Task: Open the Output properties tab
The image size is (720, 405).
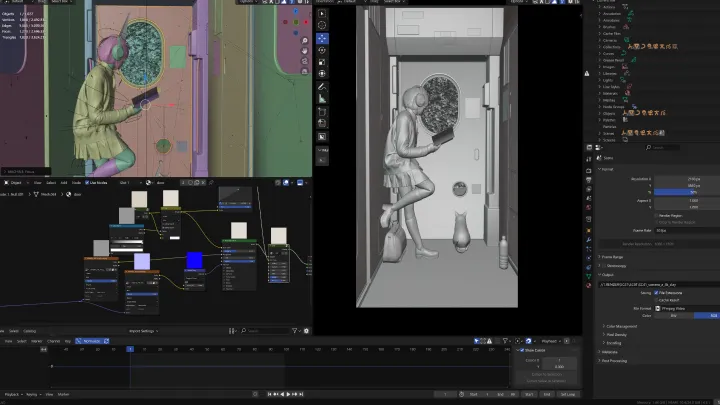Action: pos(589,180)
